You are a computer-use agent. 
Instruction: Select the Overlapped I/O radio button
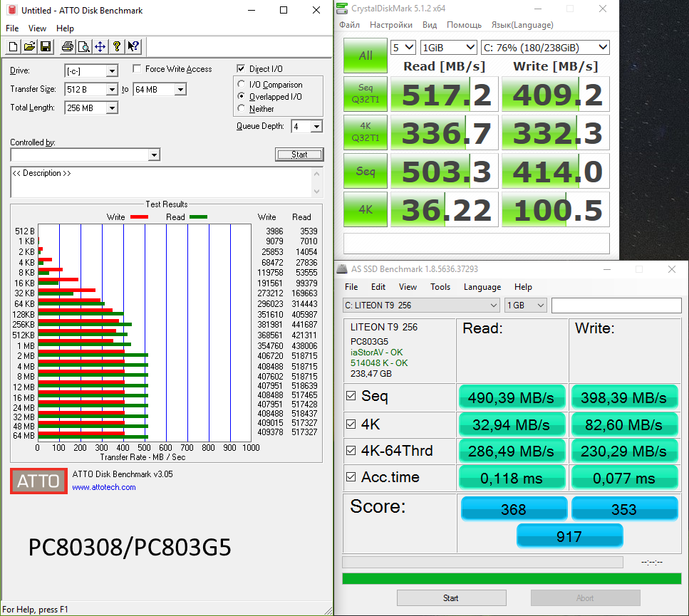[x=242, y=95]
